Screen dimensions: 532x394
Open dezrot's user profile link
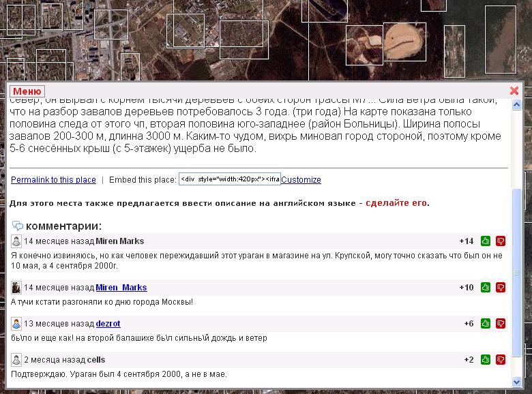click(108, 324)
